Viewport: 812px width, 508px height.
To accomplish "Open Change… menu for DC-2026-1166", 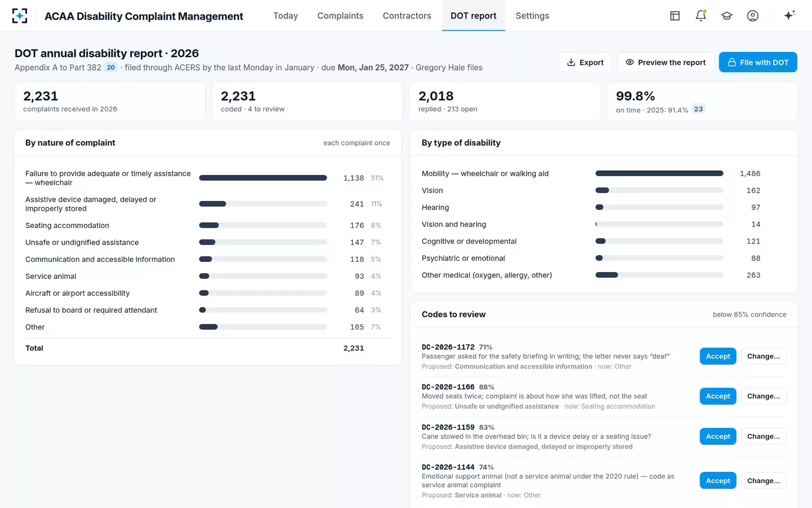I will (x=764, y=396).
